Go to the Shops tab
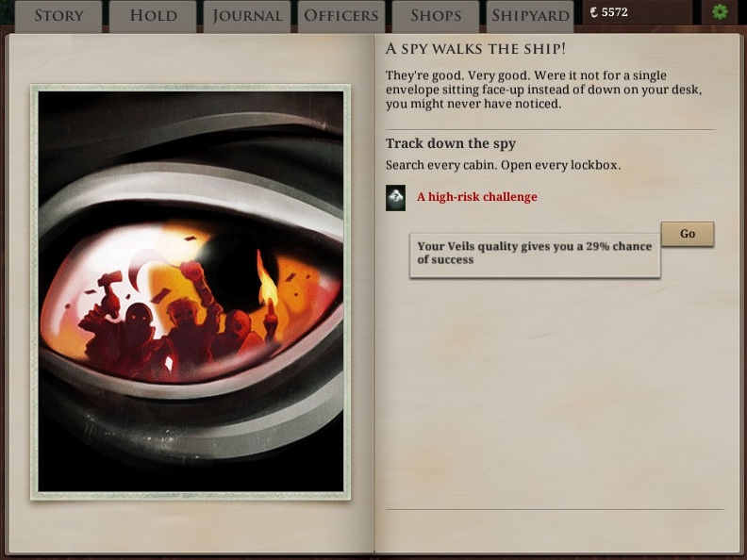 click(436, 16)
